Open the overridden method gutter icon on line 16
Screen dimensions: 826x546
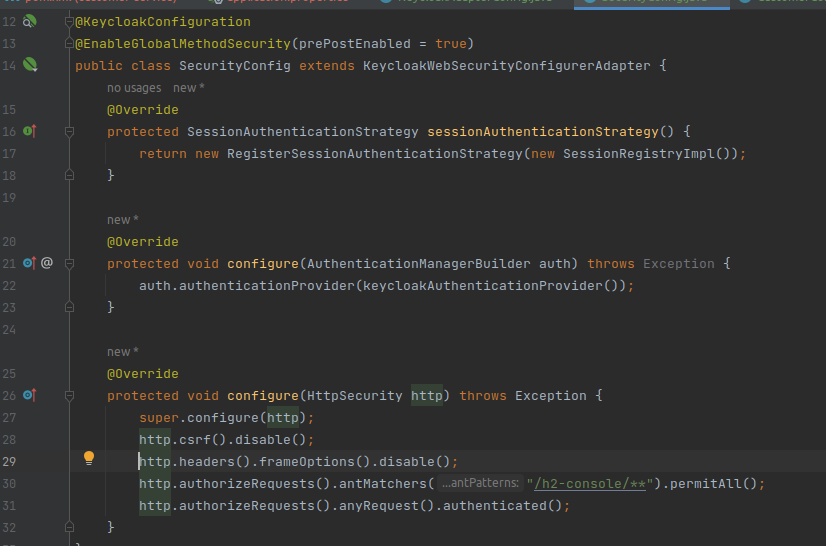(30, 131)
